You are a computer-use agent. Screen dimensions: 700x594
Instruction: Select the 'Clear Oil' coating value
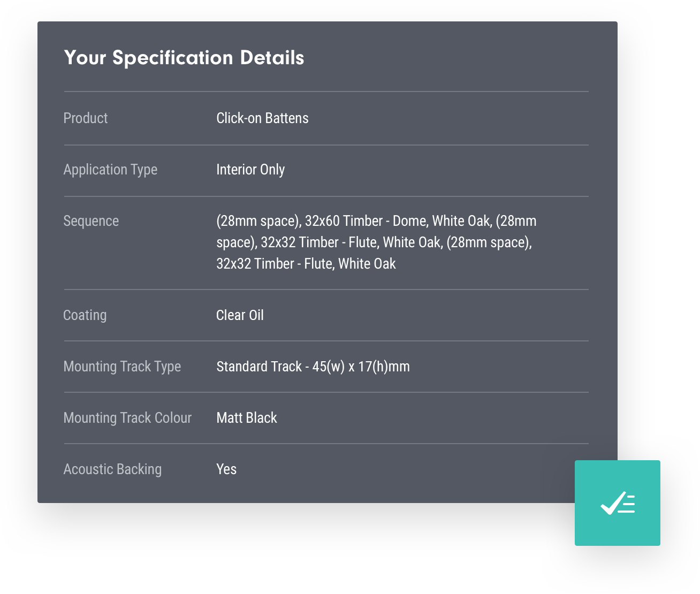click(x=239, y=315)
